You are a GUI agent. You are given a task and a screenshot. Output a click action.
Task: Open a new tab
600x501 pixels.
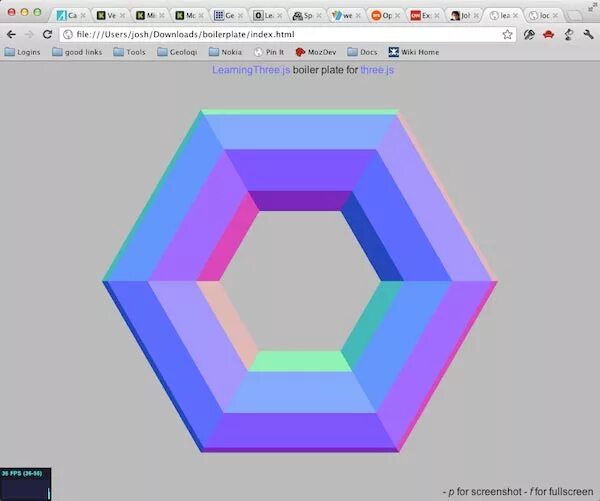click(574, 16)
